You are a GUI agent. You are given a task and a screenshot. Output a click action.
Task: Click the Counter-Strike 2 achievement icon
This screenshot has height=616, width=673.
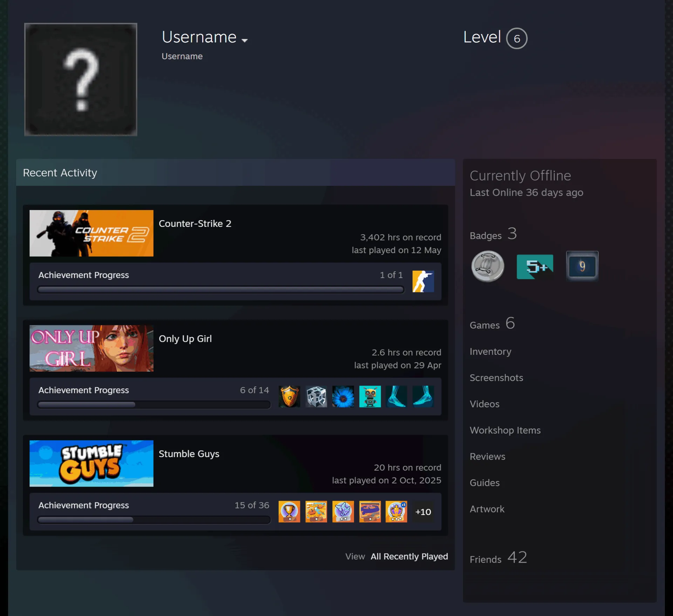[x=423, y=281]
